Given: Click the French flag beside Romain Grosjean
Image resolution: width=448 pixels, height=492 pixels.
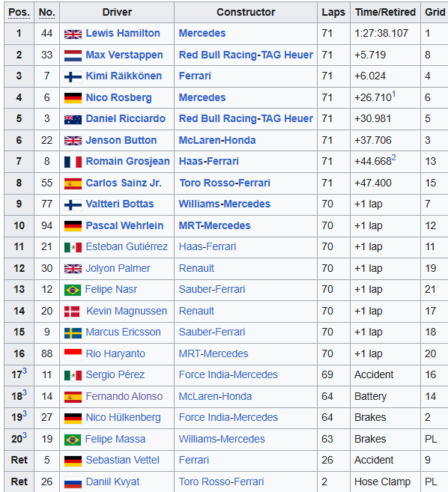Looking at the screenshot, I should [x=73, y=162].
